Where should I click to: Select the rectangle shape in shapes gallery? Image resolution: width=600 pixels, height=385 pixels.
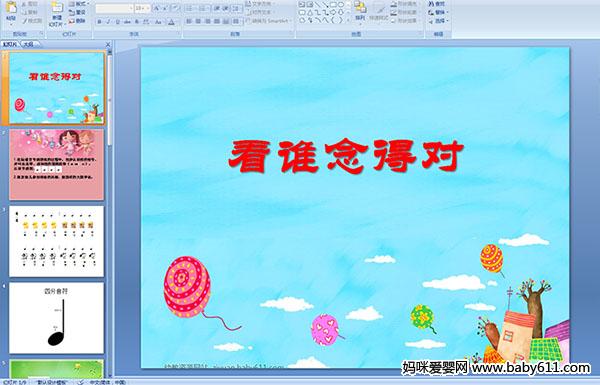(332, 5)
